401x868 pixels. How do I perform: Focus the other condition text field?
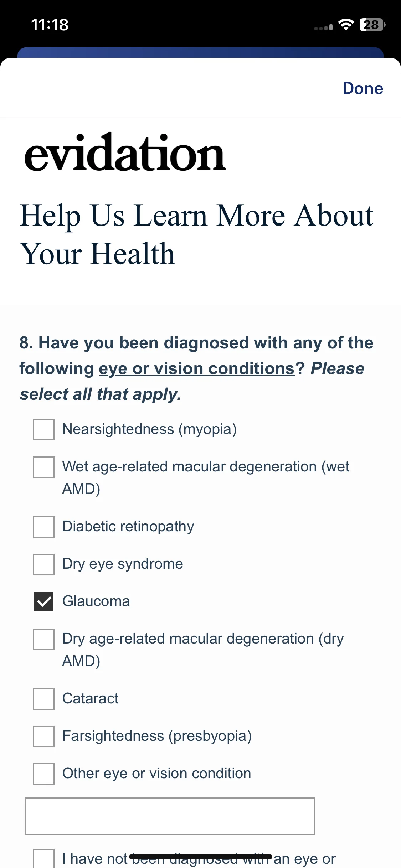click(x=170, y=816)
